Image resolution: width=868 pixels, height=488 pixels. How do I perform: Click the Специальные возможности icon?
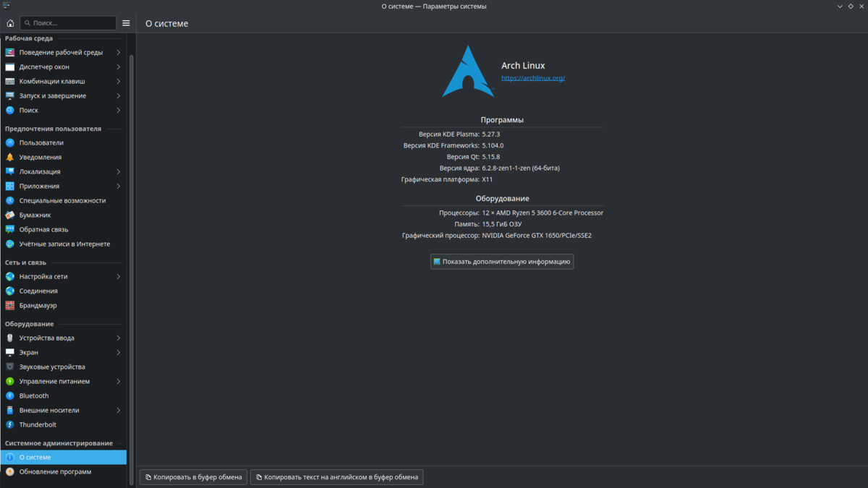tap(10, 200)
